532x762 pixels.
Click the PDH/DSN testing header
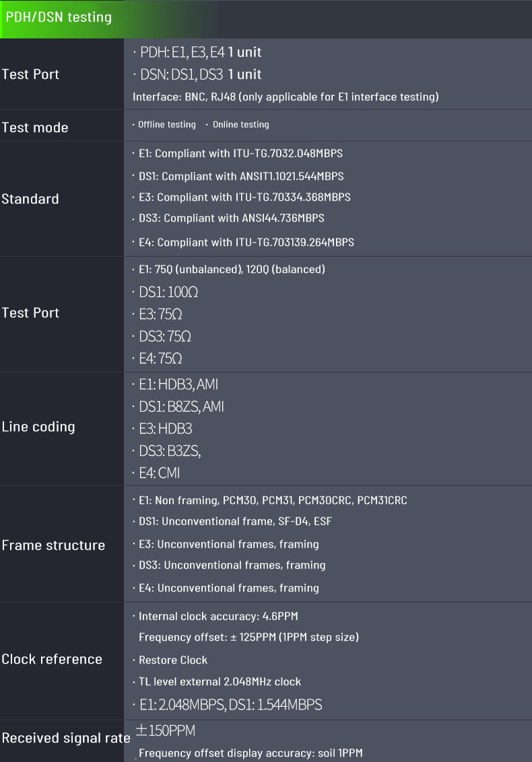(59, 17)
